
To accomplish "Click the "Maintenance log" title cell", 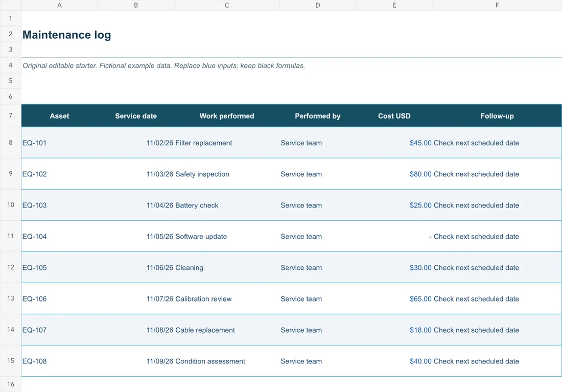I will click(x=66, y=35).
